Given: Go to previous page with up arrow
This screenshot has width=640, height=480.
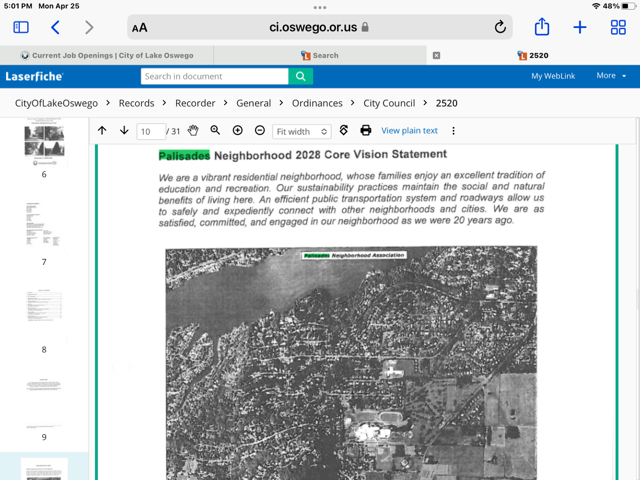Looking at the screenshot, I should (102, 131).
